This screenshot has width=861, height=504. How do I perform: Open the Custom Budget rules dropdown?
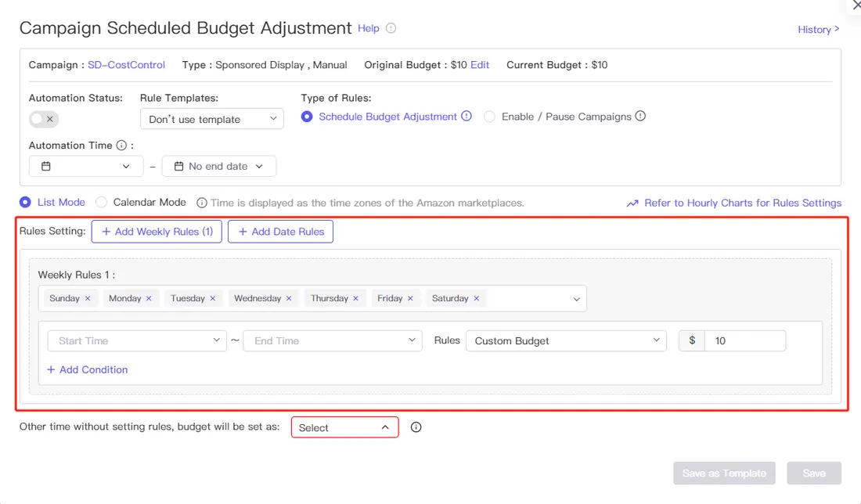pyautogui.click(x=566, y=341)
